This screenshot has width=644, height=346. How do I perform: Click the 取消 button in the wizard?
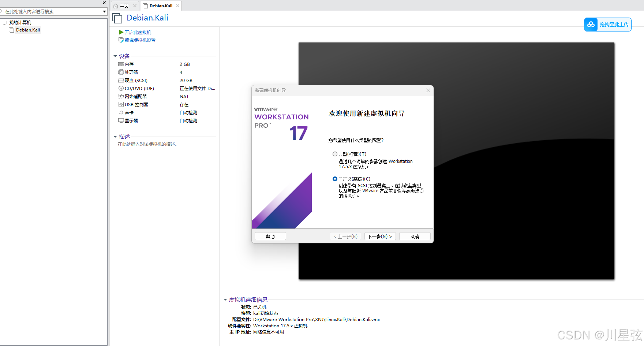415,237
